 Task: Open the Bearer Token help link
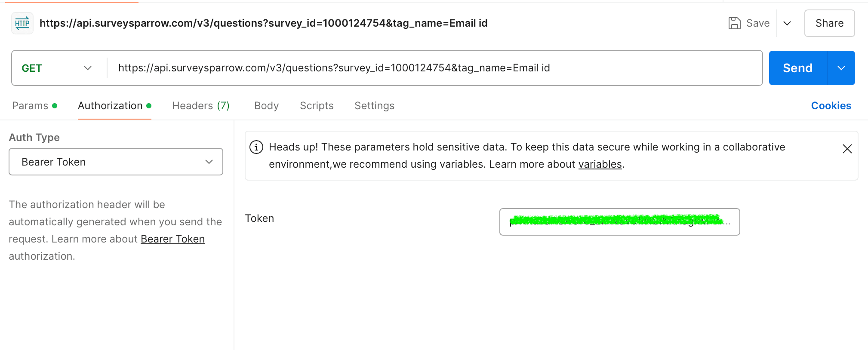tap(172, 239)
